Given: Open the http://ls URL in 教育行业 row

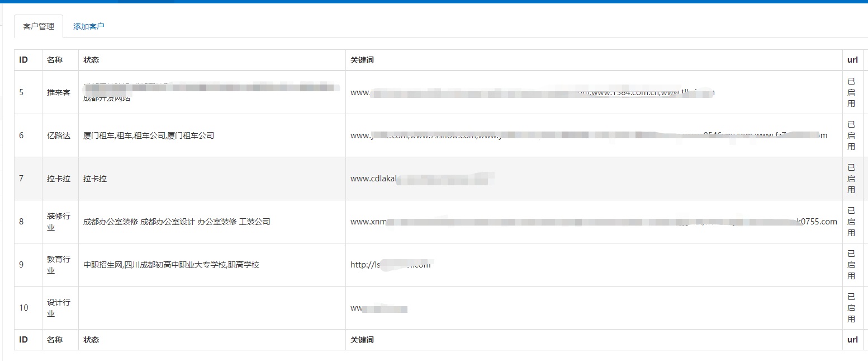Looking at the screenshot, I should 388,264.
